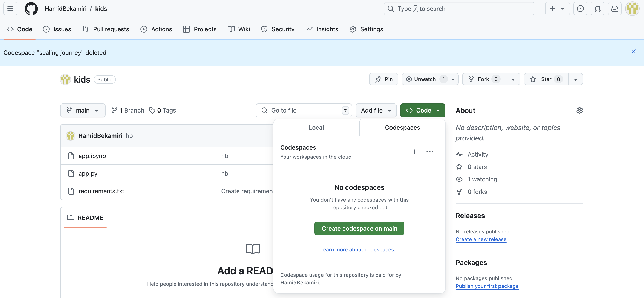Fork the repository
The width and height of the screenshot is (644, 298).
point(484,79)
